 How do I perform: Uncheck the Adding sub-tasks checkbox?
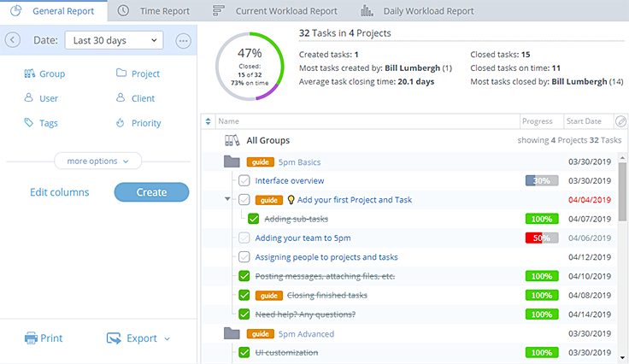[x=253, y=219]
